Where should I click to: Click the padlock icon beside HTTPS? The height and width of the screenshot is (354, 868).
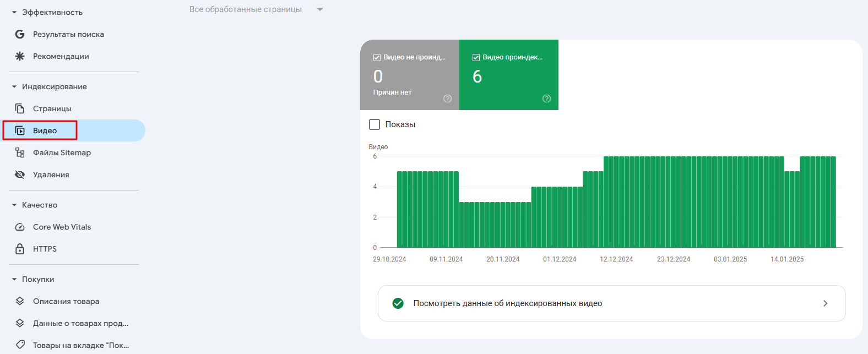point(20,249)
